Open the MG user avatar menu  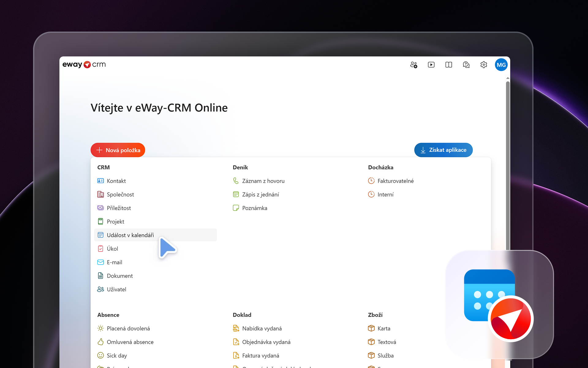501,65
